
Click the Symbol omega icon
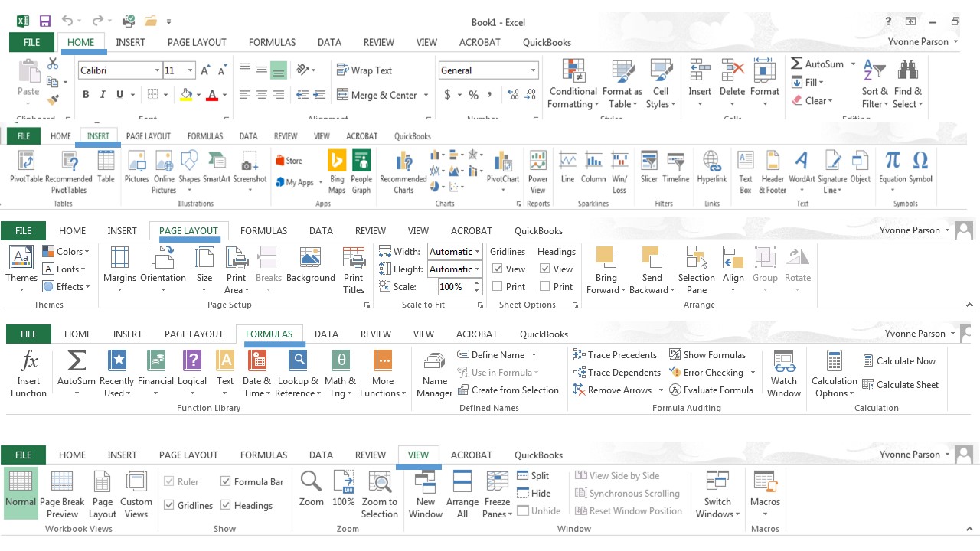921,160
